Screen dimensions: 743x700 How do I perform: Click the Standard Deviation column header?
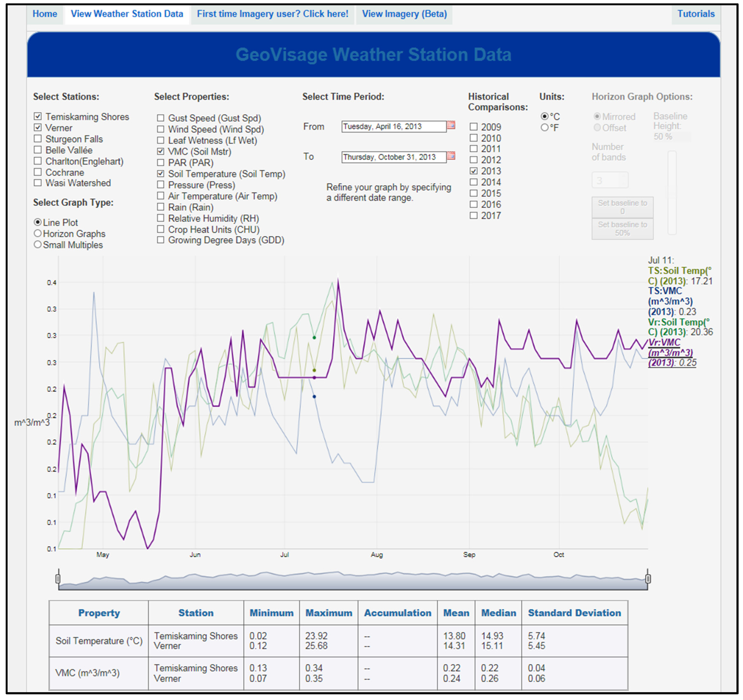(x=574, y=613)
